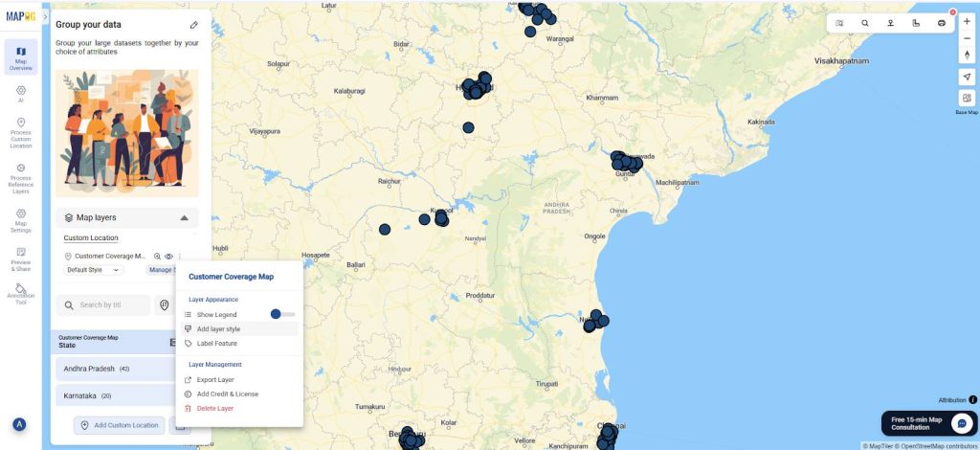Select Label Feature menu item
This screenshot has width=980, height=450.
pyautogui.click(x=240, y=343)
